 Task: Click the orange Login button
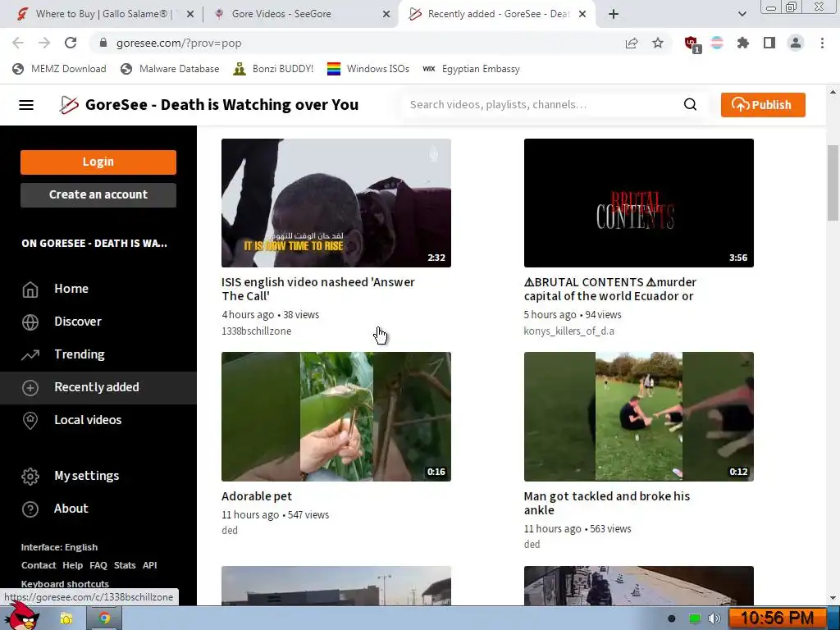[98, 162]
